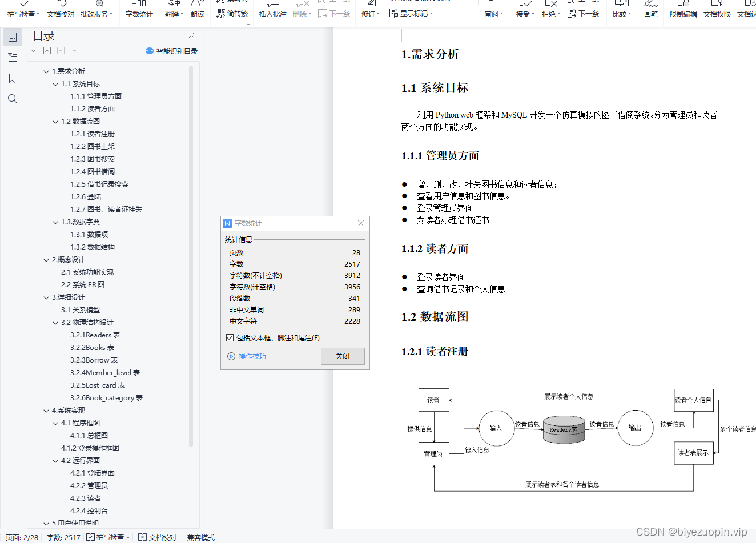Open the table of contents sidebar icon
Screen dimensions: 756x543
13,37
